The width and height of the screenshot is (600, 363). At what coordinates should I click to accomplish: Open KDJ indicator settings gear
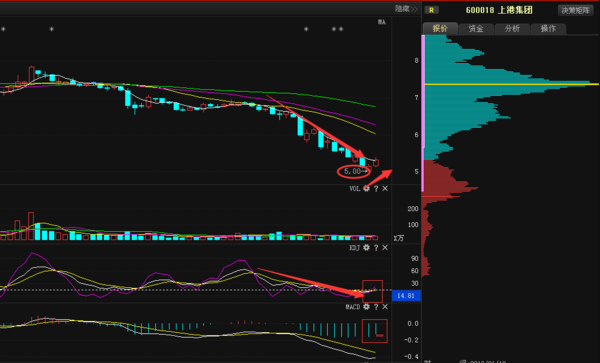click(367, 248)
